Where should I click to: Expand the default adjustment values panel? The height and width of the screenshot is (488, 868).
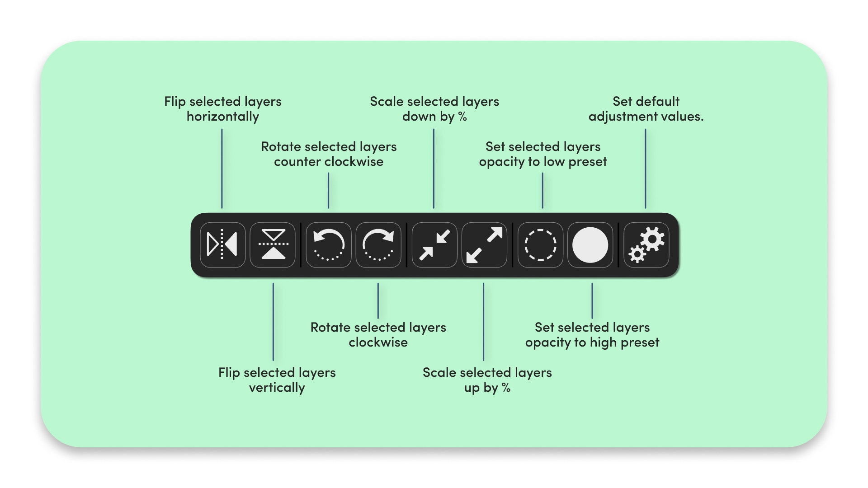click(647, 244)
